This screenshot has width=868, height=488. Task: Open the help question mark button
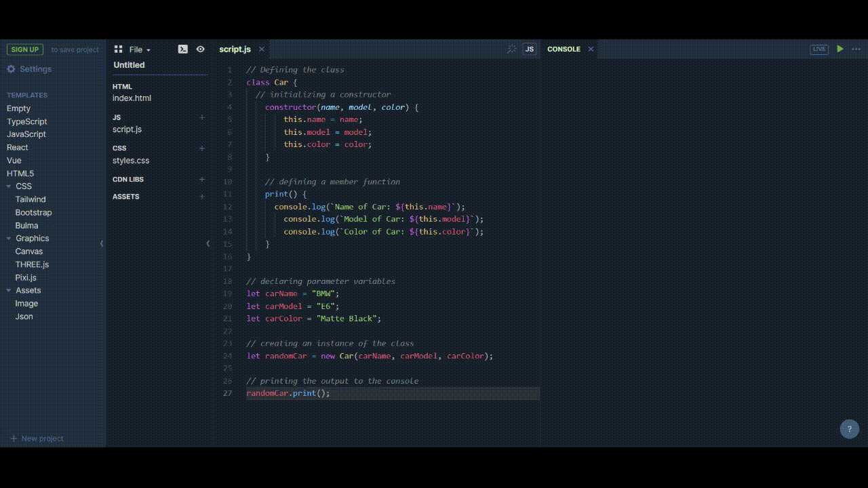point(849,429)
